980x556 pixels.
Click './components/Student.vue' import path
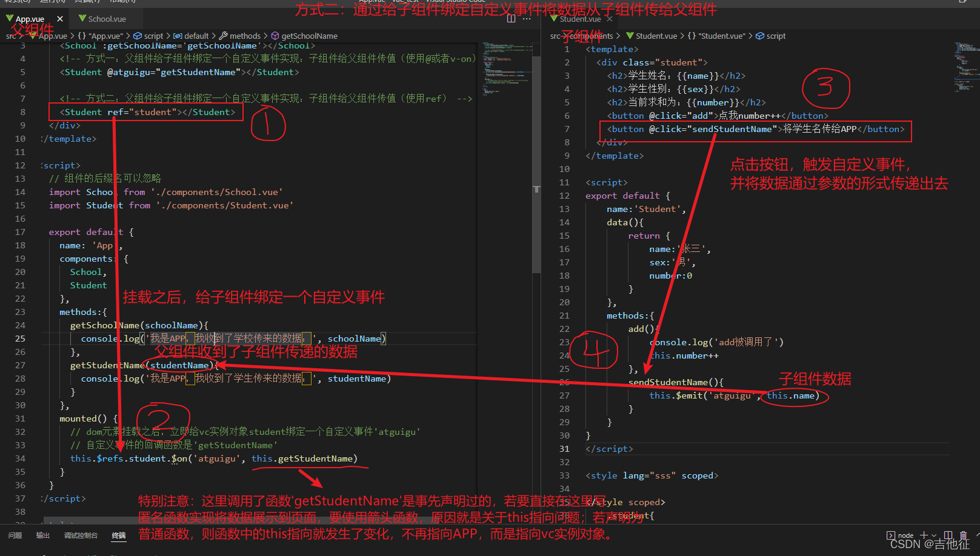225,205
